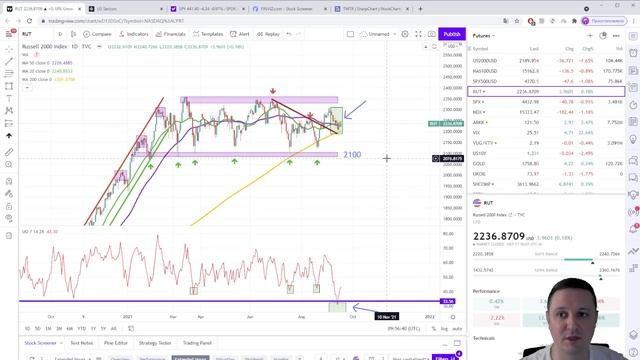Image resolution: width=640 pixels, height=360 pixels.
Task: Select the YTD date range button
Action: coord(82,329)
